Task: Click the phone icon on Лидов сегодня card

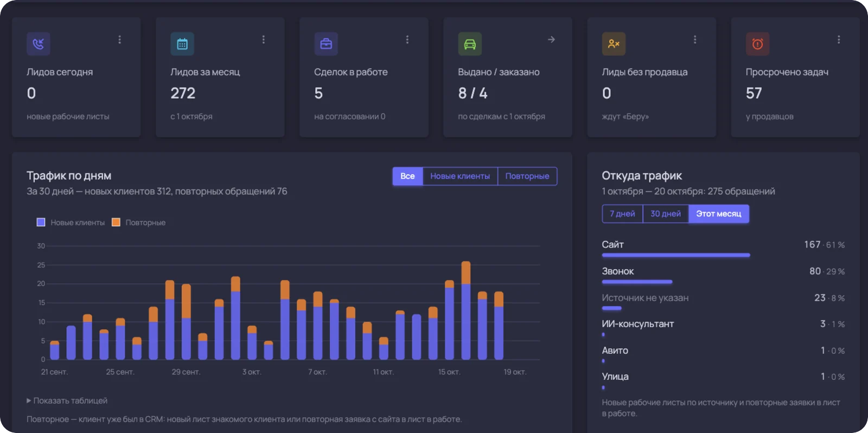Action: coord(39,44)
